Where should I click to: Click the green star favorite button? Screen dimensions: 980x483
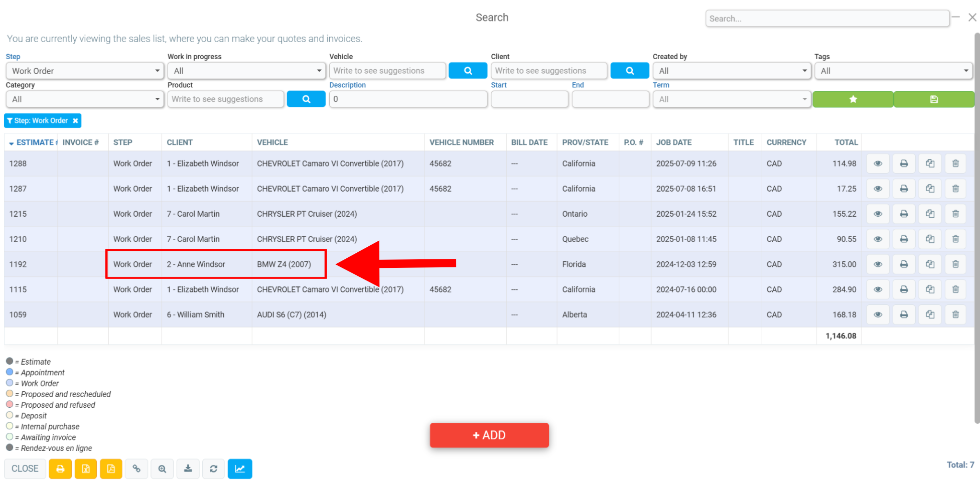point(853,99)
